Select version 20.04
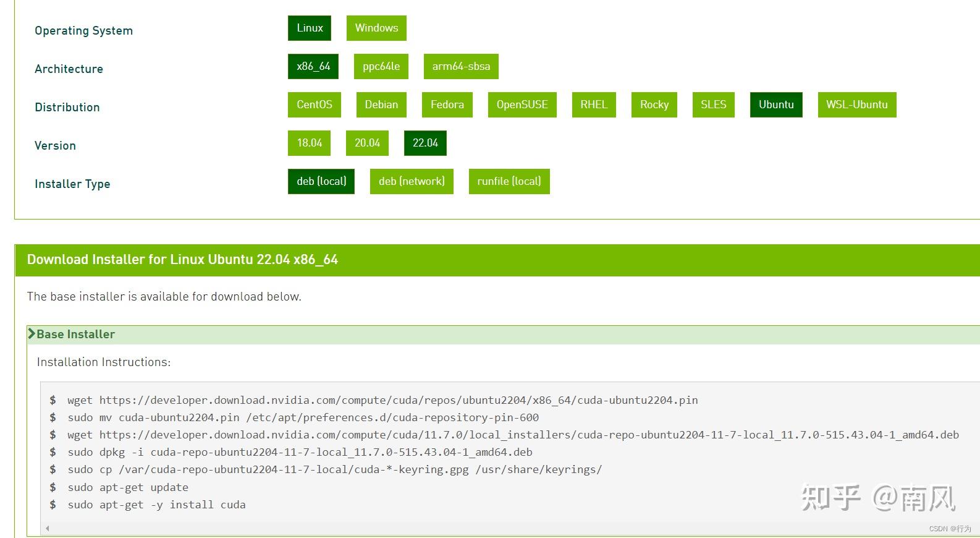Viewport: 980px width, 538px height. coord(367,143)
